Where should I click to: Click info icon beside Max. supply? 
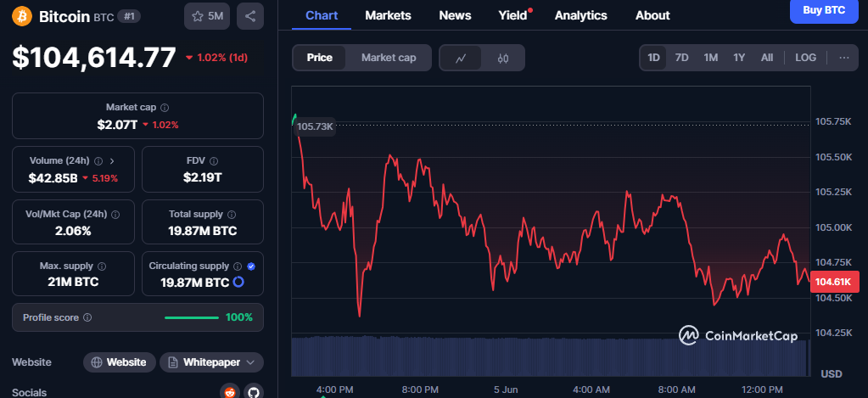click(x=102, y=266)
